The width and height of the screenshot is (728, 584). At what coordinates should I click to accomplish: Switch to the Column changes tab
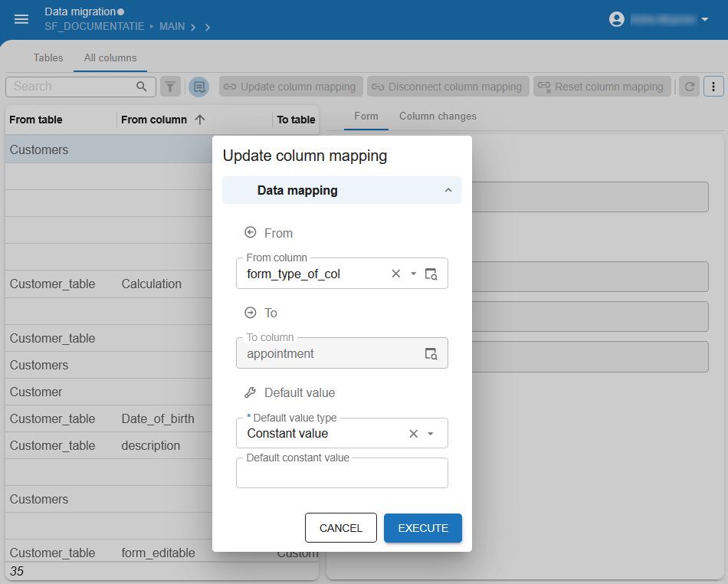pos(438,116)
